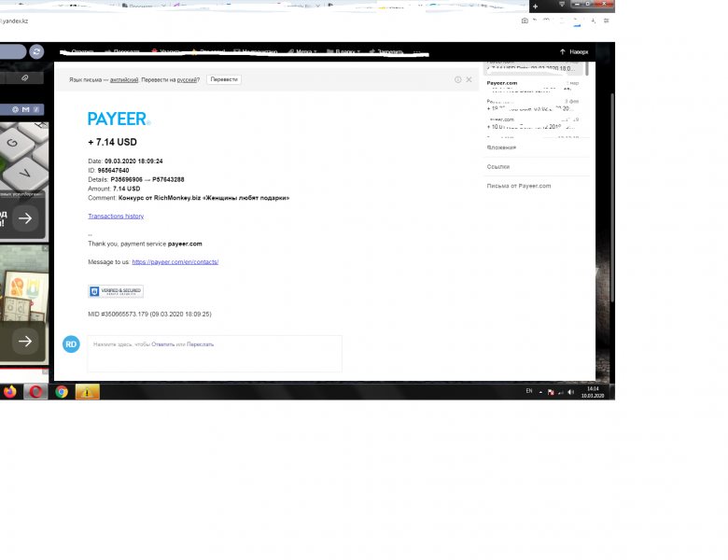Click the browser snapshot camera icon
The height and width of the screenshot is (560, 728).
(x=525, y=21)
